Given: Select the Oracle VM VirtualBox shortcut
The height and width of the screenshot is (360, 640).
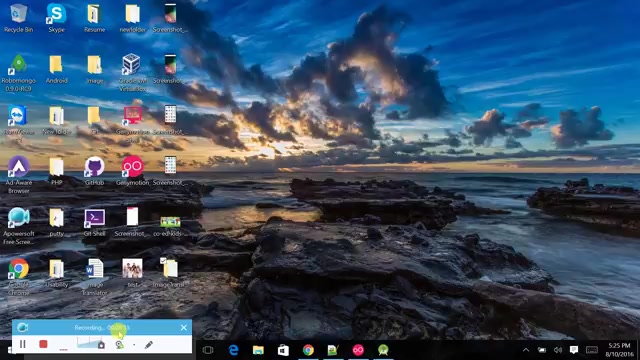Looking at the screenshot, I should click(x=133, y=73).
